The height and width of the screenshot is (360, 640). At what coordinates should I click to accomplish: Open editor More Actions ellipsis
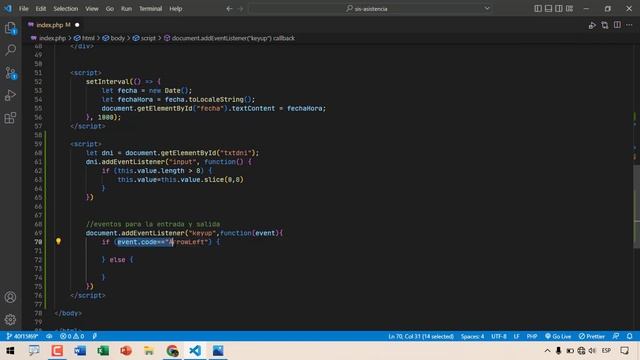coord(629,25)
